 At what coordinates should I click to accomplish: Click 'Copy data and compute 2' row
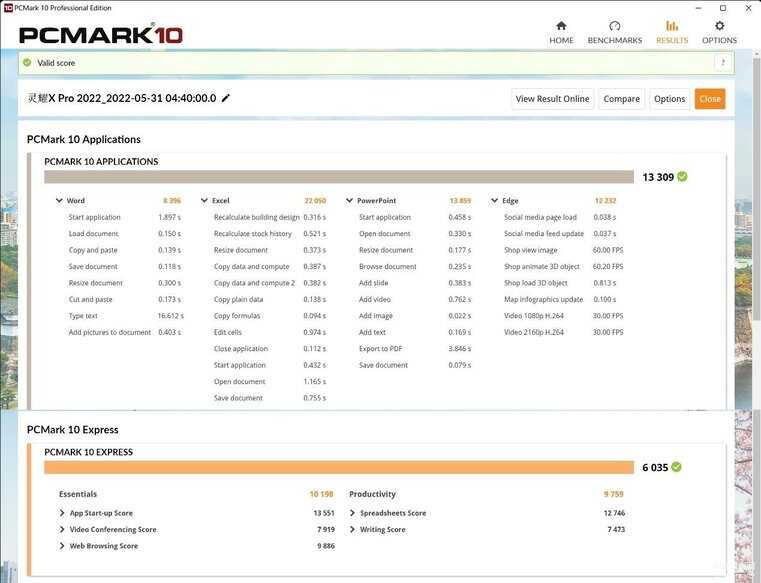270,283
